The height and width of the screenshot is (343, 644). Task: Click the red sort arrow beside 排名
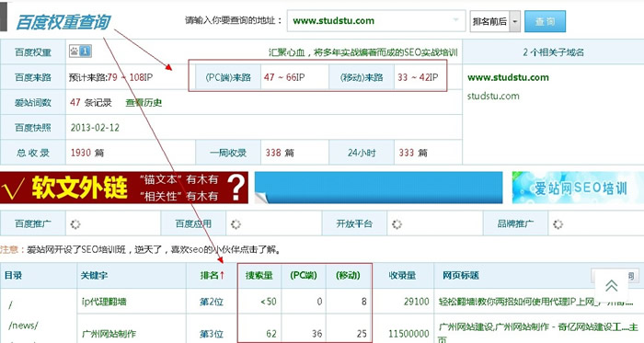tap(223, 275)
